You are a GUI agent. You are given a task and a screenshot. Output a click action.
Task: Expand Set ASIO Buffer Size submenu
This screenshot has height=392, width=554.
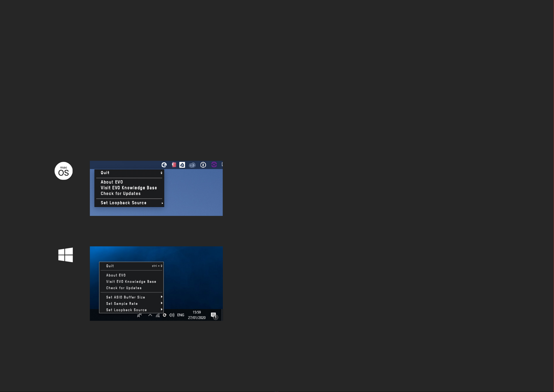coord(131,297)
